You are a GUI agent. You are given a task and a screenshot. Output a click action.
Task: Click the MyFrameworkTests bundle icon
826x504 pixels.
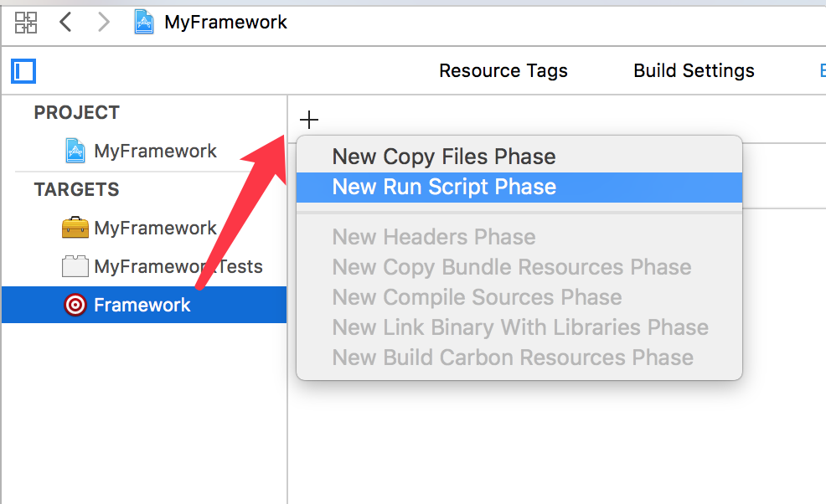coord(75,266)
